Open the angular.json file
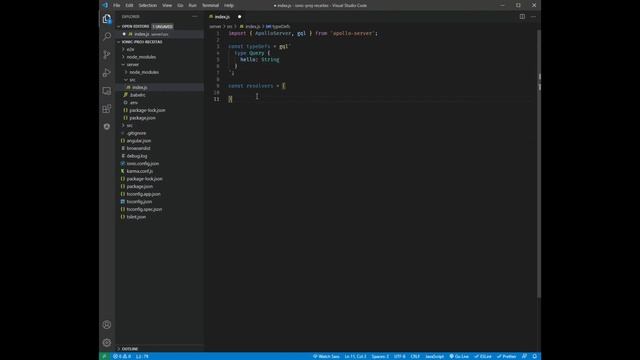Viewport: 640px width, 360px height. [x=138, y=141]
